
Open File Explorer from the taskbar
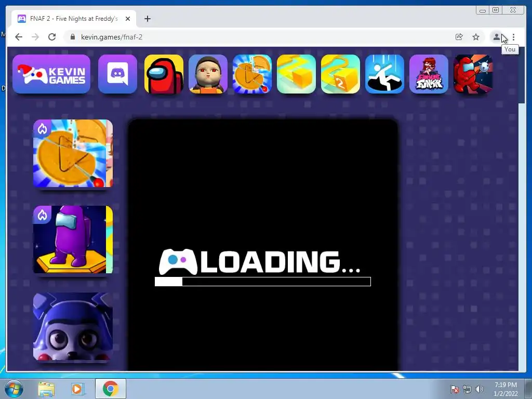(x=46, y=389)
